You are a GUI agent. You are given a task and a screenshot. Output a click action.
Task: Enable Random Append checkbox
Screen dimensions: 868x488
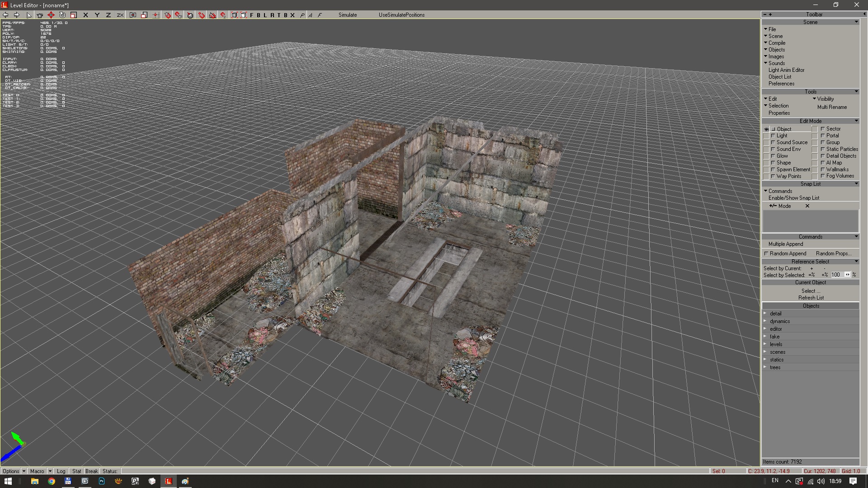766,253
